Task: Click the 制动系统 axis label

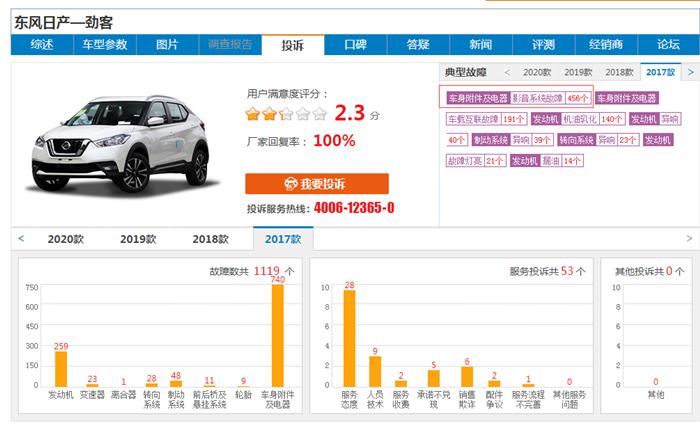Action: click(176, 400)
